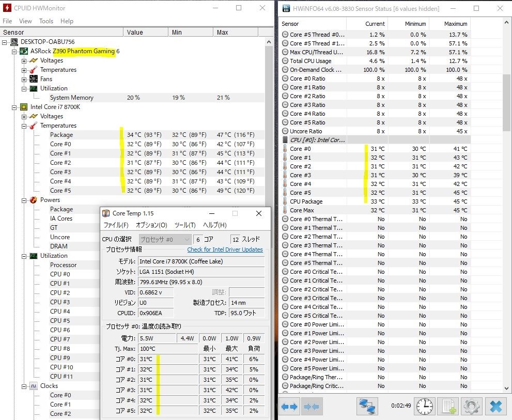
Task: Click HWiNFO collapse-arrows button in bottom toolbar
Action: click(x=311, y=406)
